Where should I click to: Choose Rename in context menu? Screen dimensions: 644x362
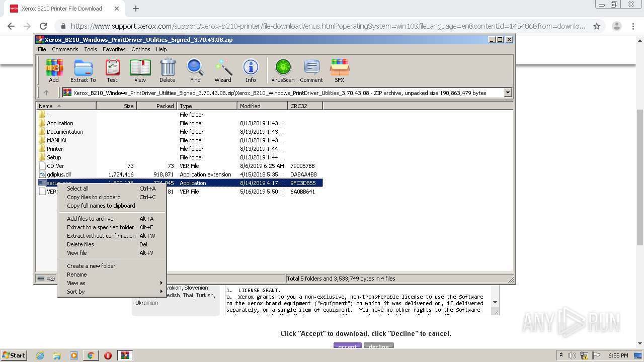(x=112, y=275)
